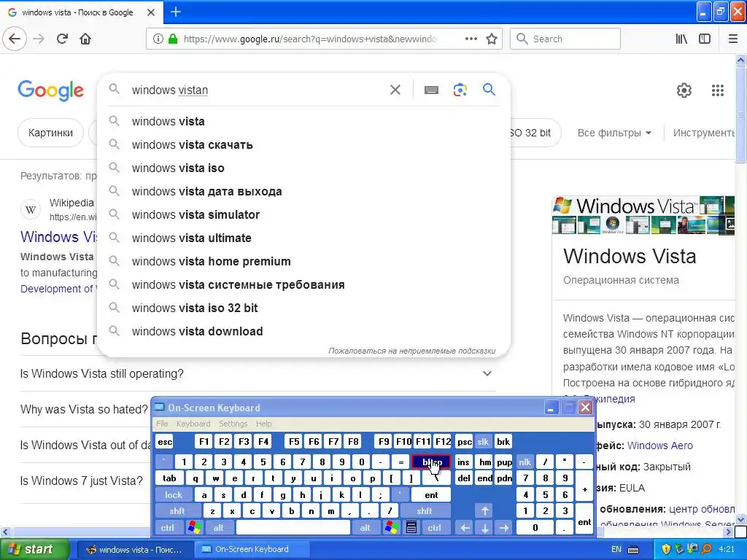Choose suggestion 'windows vista simulator'
747x560 pixels.
(x=303, y=215)
